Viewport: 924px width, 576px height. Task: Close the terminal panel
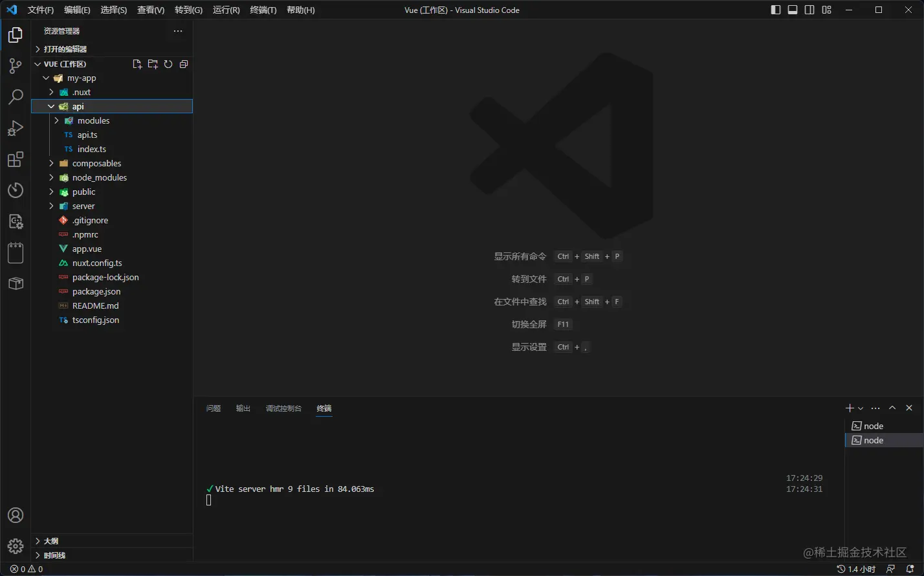909,408
